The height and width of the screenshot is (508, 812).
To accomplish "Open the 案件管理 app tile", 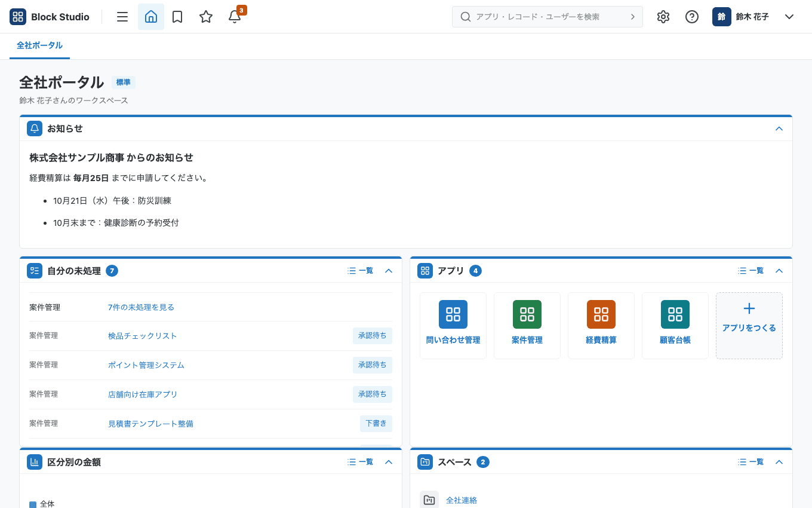I will 527,326.
